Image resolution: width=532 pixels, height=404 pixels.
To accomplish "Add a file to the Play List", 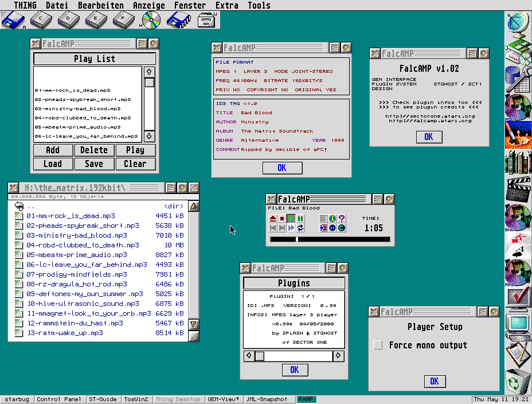I will coord(53,150).
